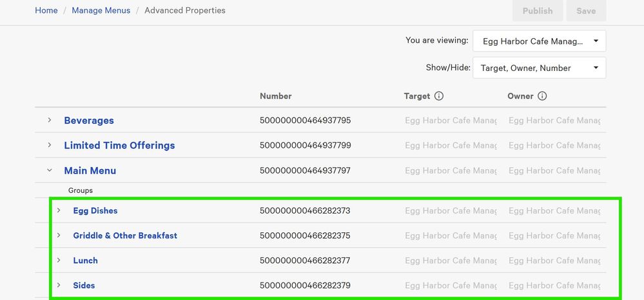Expand the Griddle & Other Breakfast group
Image resolution: width=644 pixels, height=300 pixels.
click(59, 235)
